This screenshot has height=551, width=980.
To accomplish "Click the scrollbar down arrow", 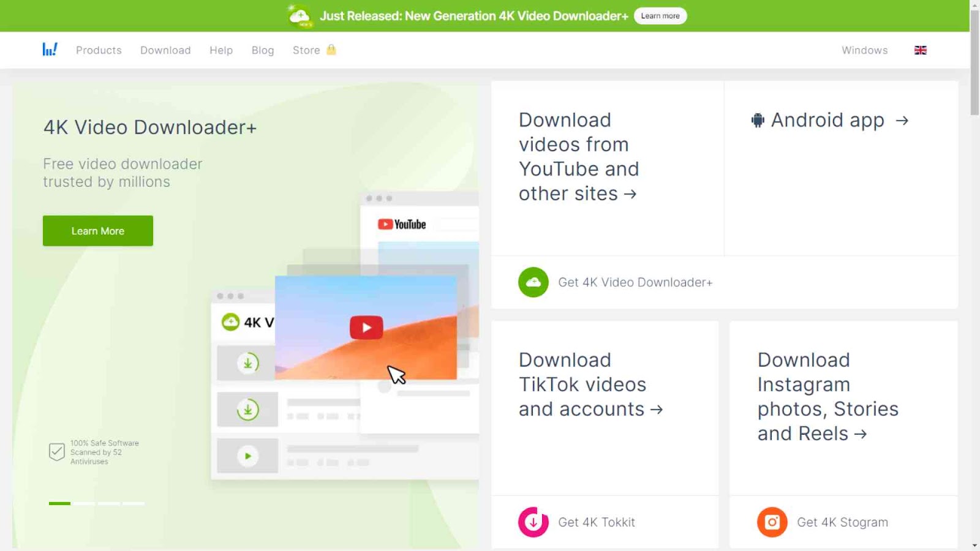I will point(974,545).
